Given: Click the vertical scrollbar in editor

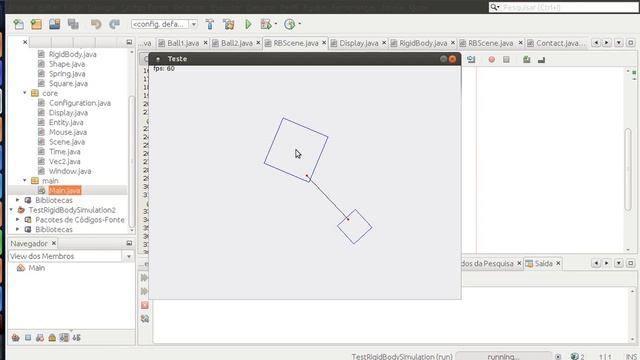Looking at the screenshot, I should (628, 169).
